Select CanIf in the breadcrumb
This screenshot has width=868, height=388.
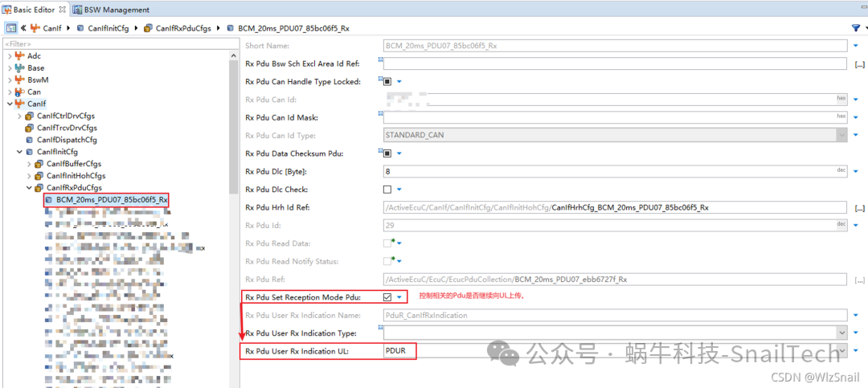[45, 27]
